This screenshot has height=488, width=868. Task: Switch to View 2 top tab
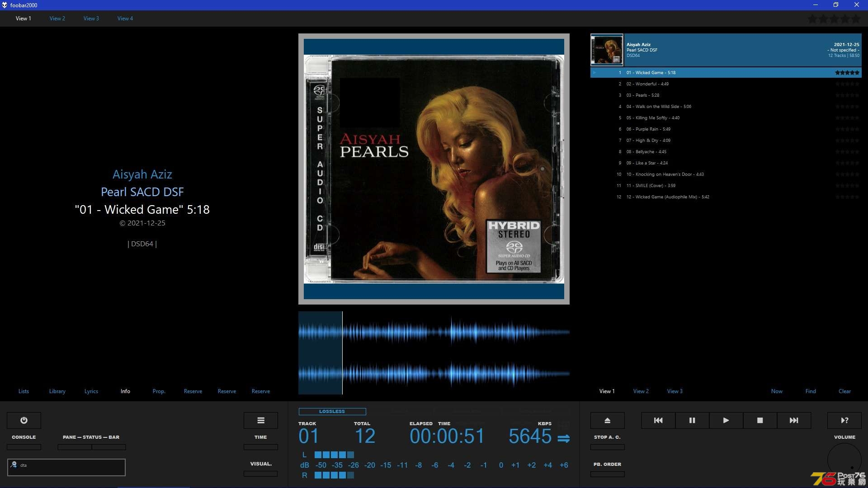[57, 19]
